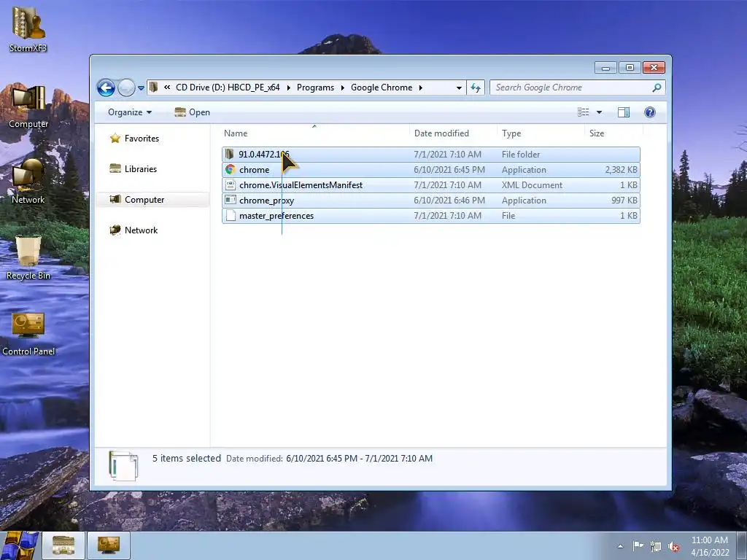Select the chrome application icon
Screen dimensions: 747x560
pyautogui.click(x=230, y=169)
